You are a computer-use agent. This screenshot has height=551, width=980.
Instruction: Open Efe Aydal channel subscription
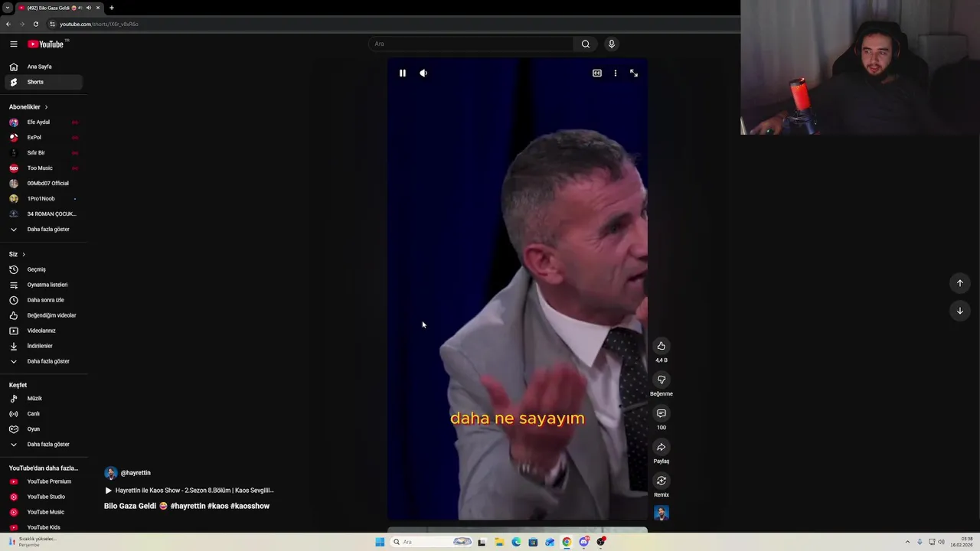[x=43, y=122]
